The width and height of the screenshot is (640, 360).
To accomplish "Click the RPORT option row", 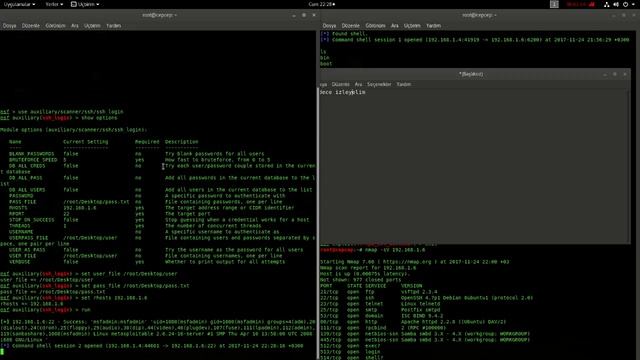I will coord(109,213).
